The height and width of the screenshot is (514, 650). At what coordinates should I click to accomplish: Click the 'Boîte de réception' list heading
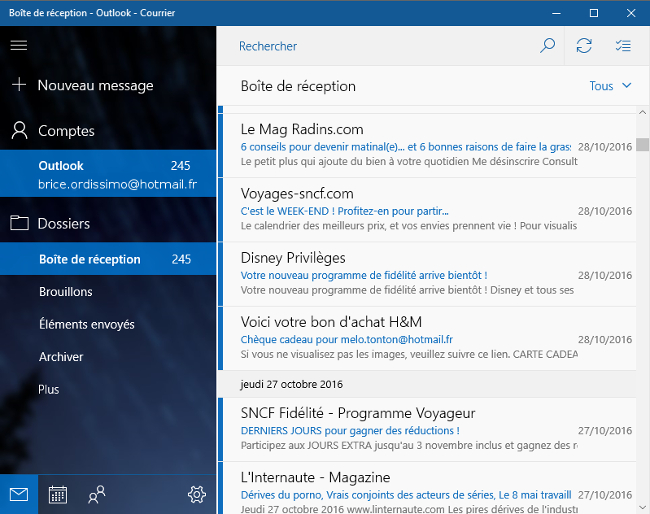(x=298, y=86)
